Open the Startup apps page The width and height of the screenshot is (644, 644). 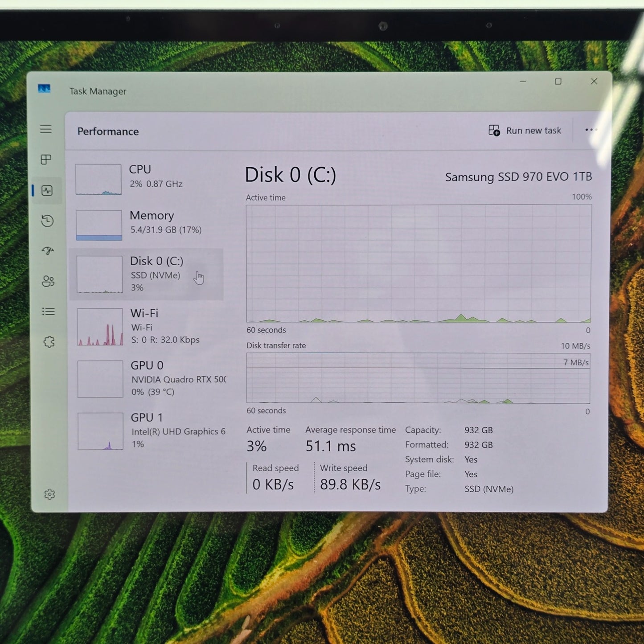pos(48,251)
